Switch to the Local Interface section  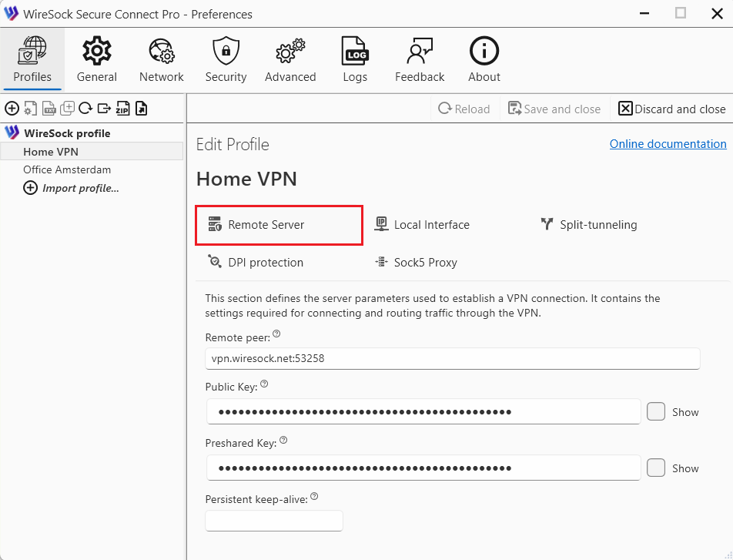tap(422, 225)
